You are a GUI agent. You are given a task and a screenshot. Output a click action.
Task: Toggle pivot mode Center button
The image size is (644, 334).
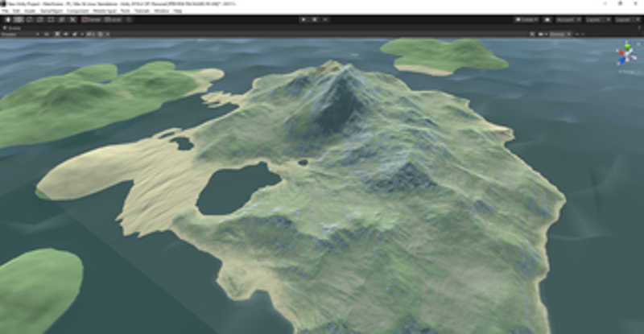pos(91,20)
